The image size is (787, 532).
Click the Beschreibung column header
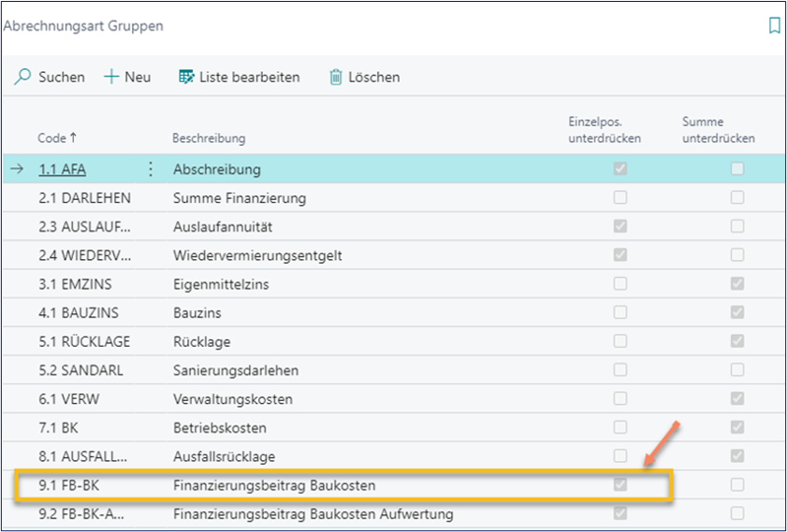pos(209,137)
